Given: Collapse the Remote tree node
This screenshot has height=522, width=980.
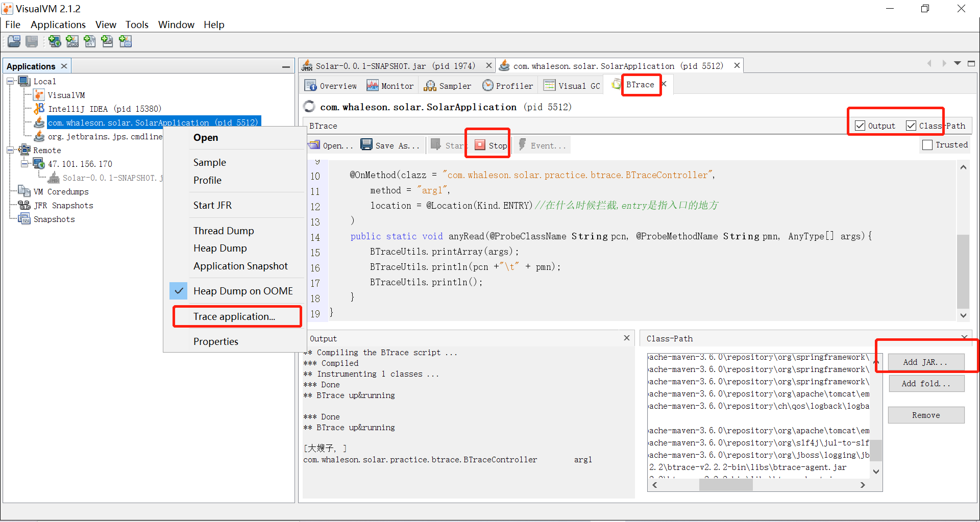Looking at the screenshot, I should 10,150.
